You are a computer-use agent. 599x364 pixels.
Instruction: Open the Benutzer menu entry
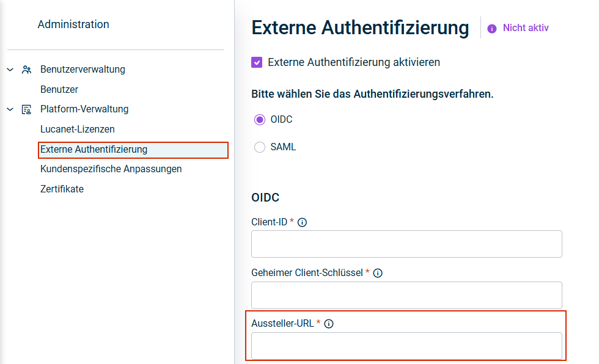click(59, 90)
